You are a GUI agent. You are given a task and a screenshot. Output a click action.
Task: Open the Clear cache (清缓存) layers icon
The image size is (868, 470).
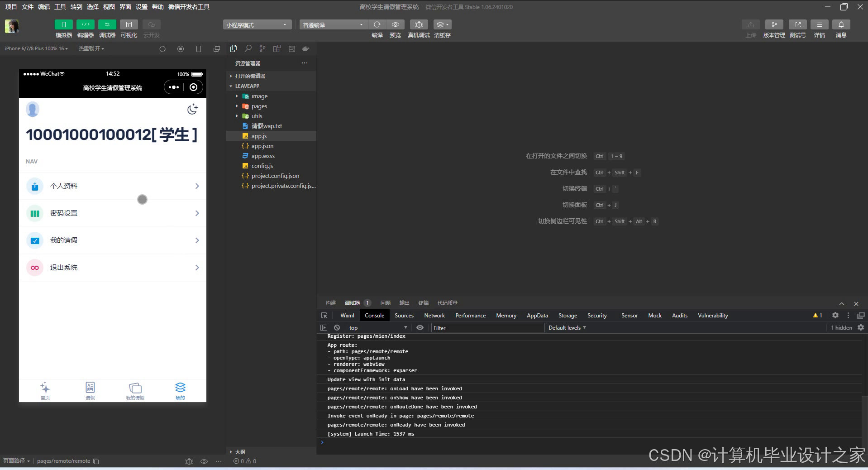[x=442, y=24]
